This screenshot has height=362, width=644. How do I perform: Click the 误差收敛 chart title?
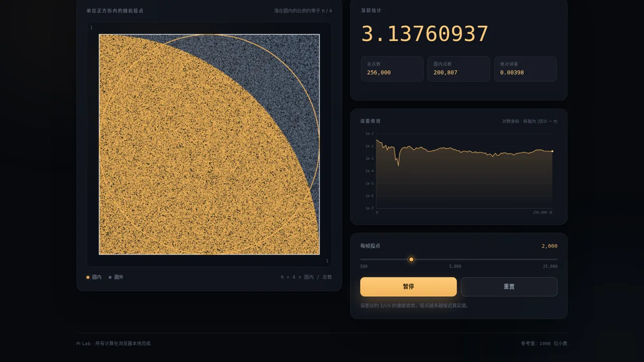(371, 121)
